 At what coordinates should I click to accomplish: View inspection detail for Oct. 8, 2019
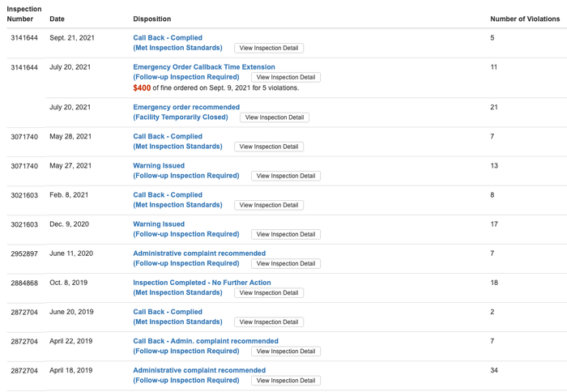(x=269, y=292)
